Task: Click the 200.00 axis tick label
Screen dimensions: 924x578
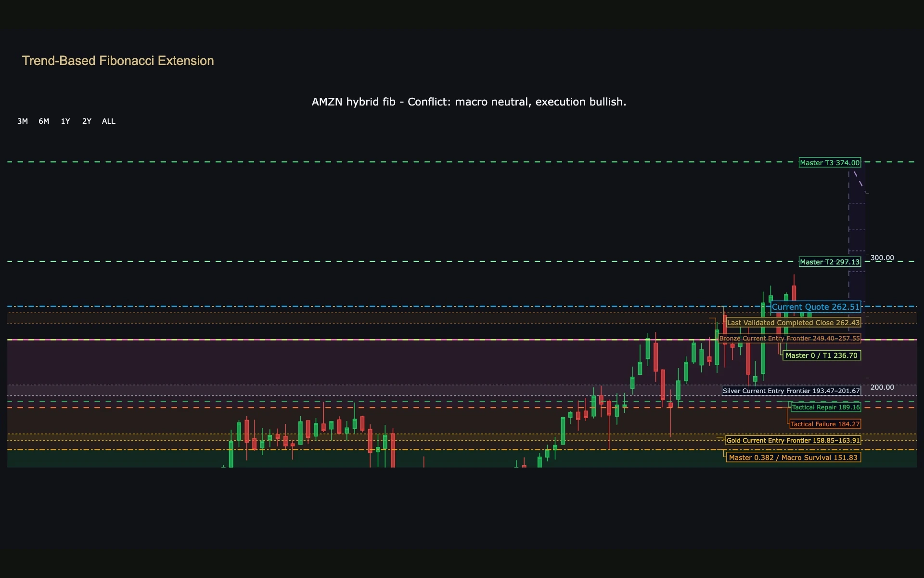Action: pos(882,387)
